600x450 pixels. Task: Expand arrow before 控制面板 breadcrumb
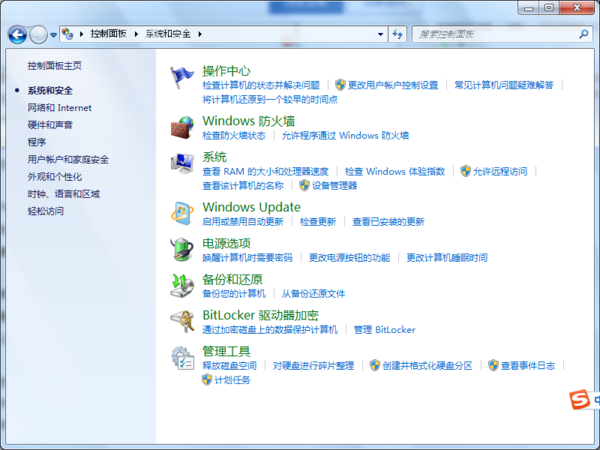coord(82,34)
